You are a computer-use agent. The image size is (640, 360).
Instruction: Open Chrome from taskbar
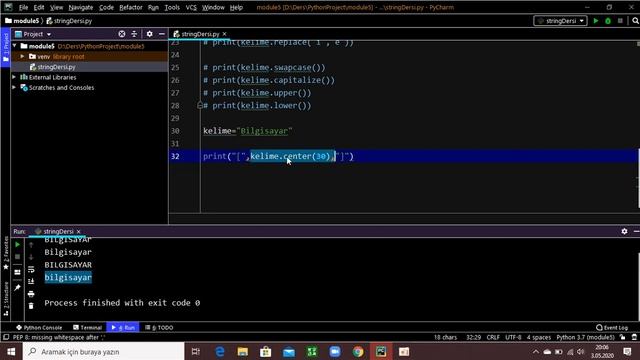358,351
